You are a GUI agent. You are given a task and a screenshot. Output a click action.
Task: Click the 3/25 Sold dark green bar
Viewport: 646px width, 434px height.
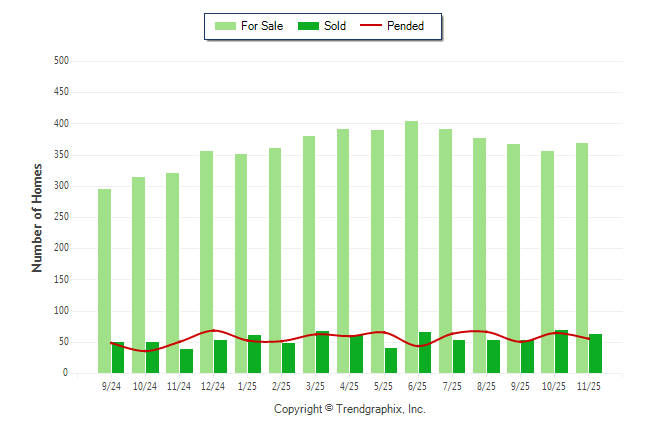tap(322, 352)
